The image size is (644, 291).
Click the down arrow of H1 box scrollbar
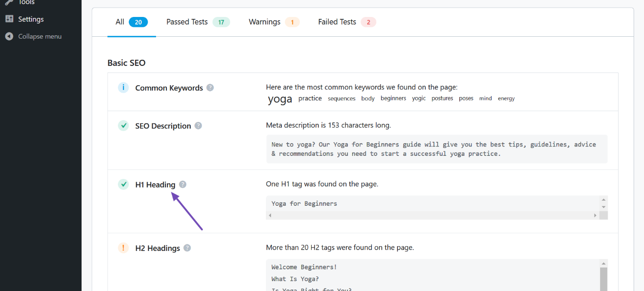(x=603, y=207)
